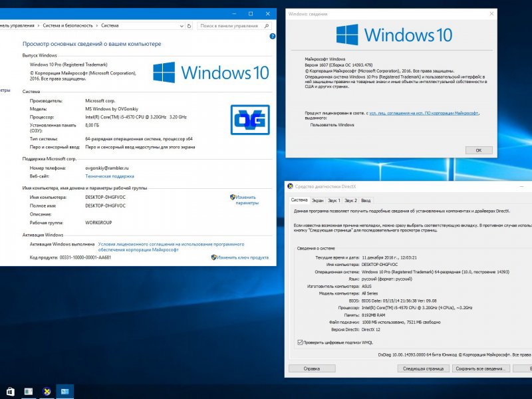532x399 pixels.
Task: Open help with the blue question mark icon
Action: tap(273, 37)
